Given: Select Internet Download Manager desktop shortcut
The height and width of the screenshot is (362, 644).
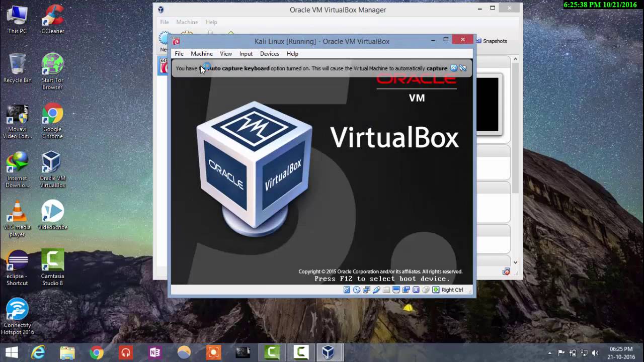Looking at the screenshot, I should pyautogui.click(x=17, y=170).
